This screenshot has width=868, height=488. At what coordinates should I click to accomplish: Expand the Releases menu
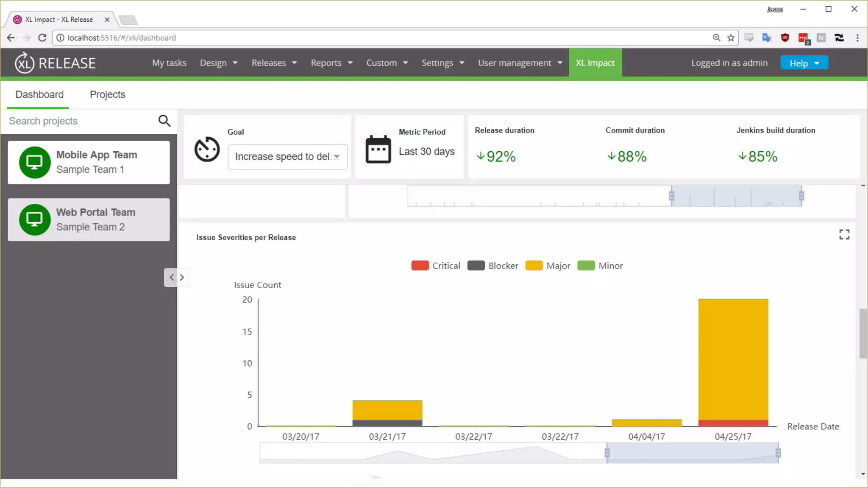click(x=274, y=63)
